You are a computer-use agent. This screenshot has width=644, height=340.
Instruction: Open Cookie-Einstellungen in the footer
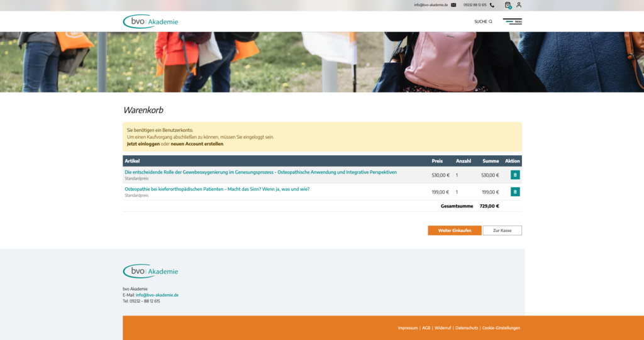[501, 327]
